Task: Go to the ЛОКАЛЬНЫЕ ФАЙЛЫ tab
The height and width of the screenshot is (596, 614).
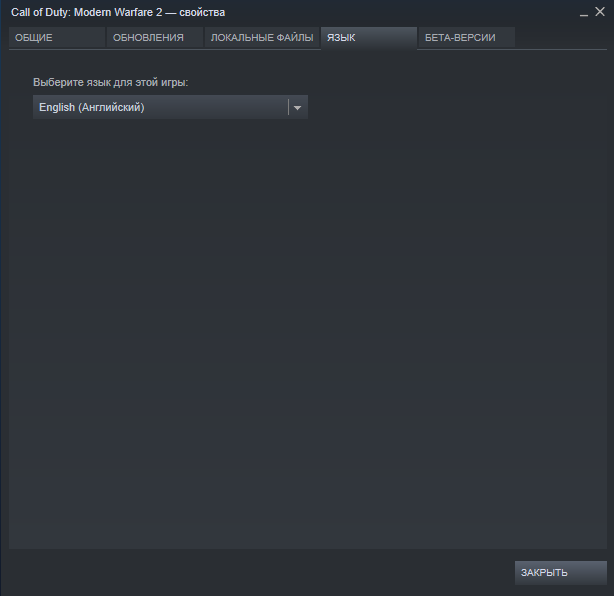Action: click(x=262, y=38)
